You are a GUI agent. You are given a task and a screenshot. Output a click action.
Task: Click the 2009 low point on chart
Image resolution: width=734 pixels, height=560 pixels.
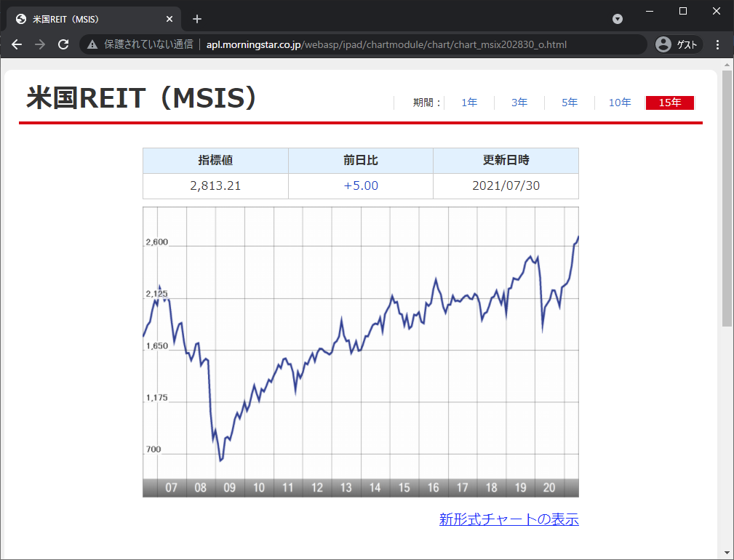(220, 460)
